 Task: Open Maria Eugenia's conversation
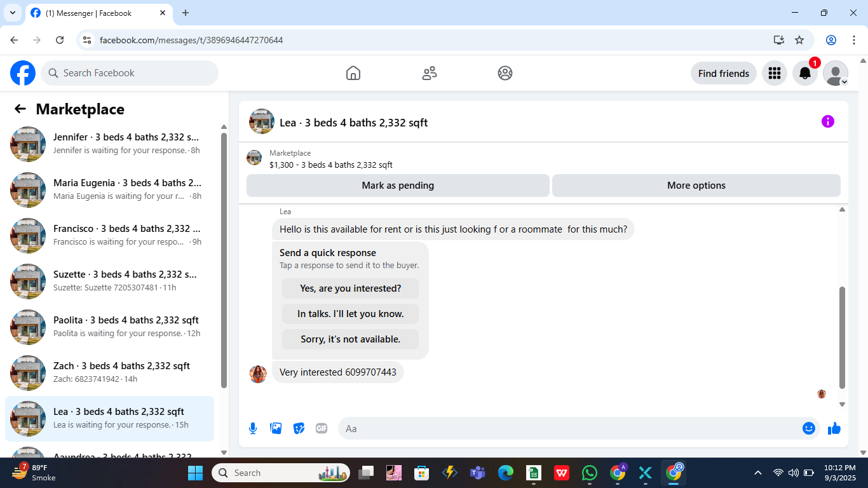(x=109, y=189)
